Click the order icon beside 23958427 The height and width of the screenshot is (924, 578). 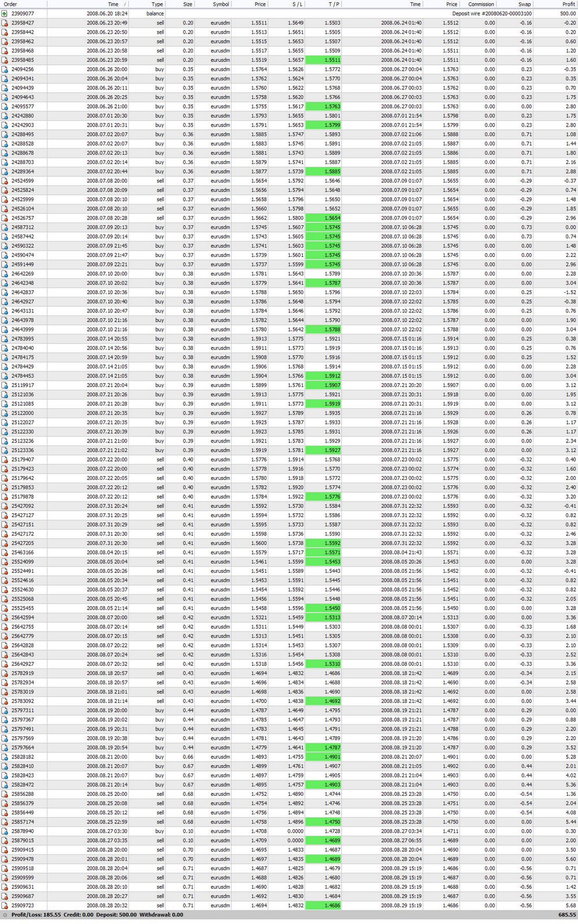[x=5, y=23]
